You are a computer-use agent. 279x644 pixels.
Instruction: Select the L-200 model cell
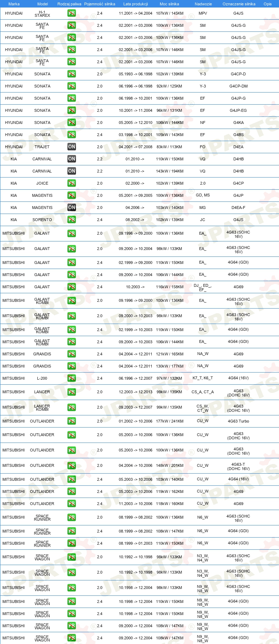42,378
